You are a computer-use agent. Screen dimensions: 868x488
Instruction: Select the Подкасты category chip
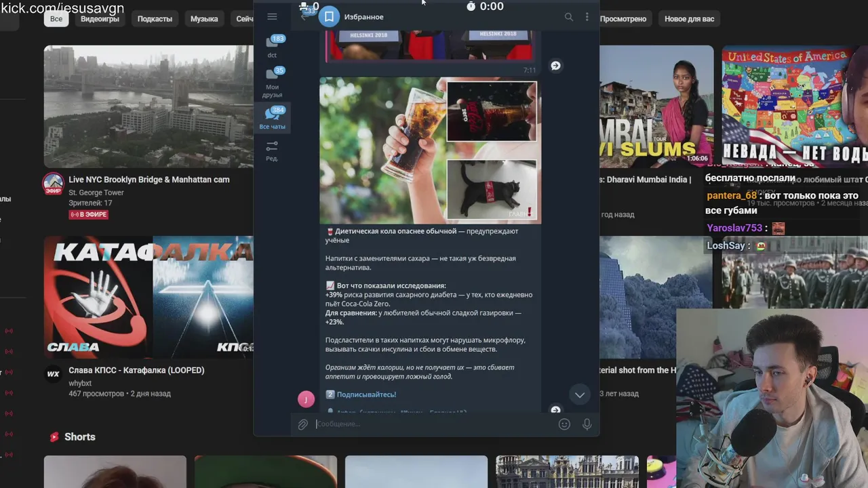(155, 19)
